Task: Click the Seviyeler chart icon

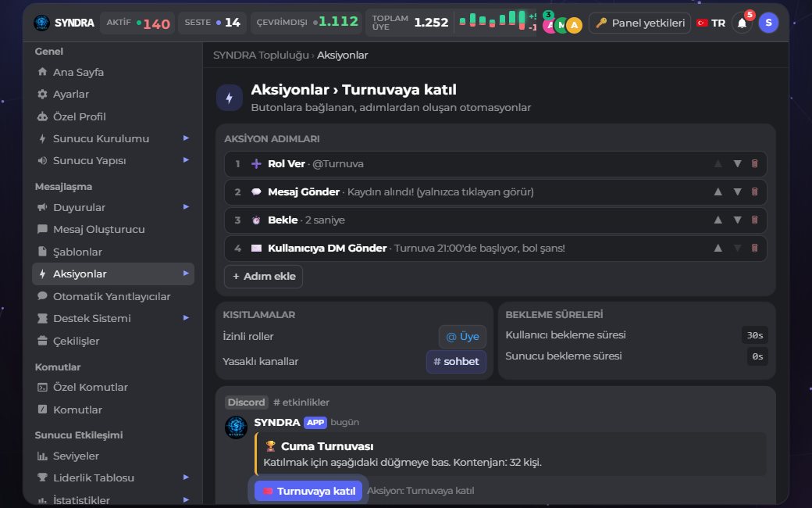Action: [x=42, y=456]
